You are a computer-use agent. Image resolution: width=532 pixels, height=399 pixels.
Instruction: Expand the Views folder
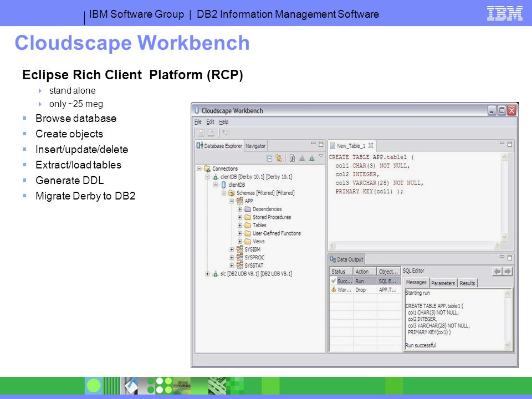point(240,242)
